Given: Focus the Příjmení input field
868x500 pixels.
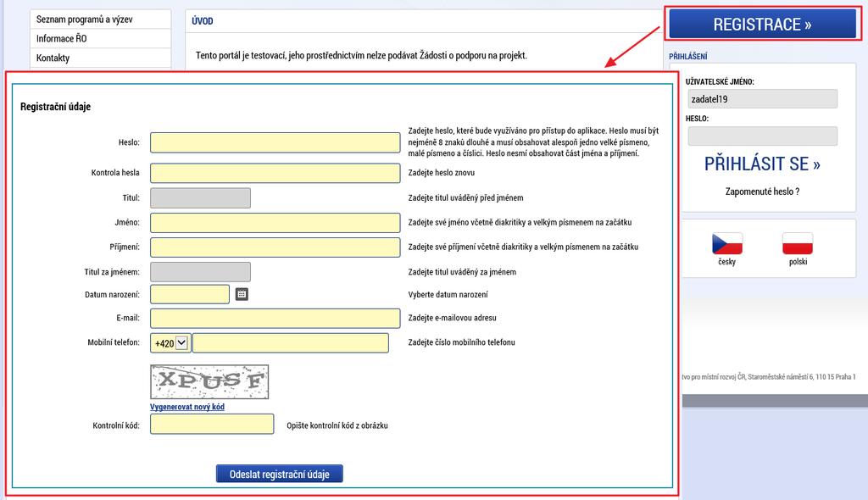Looking at the screenshot, I should [275, 247].
